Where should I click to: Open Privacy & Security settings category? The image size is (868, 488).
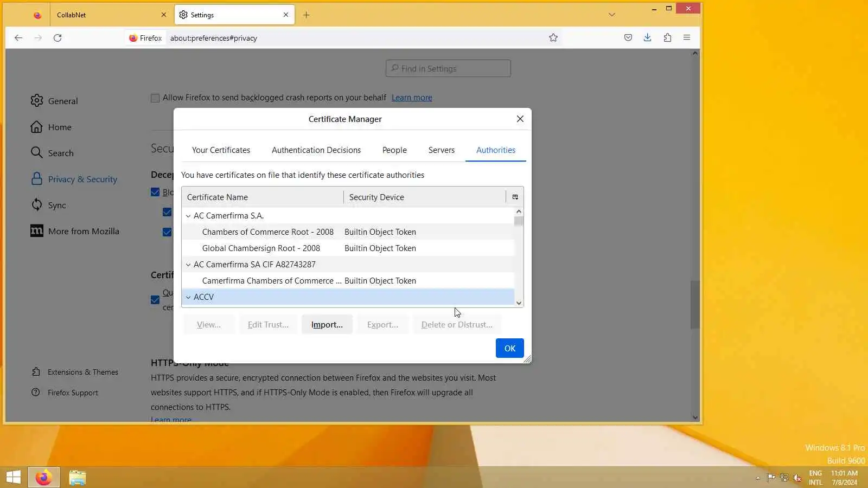[x=74, y=179]
